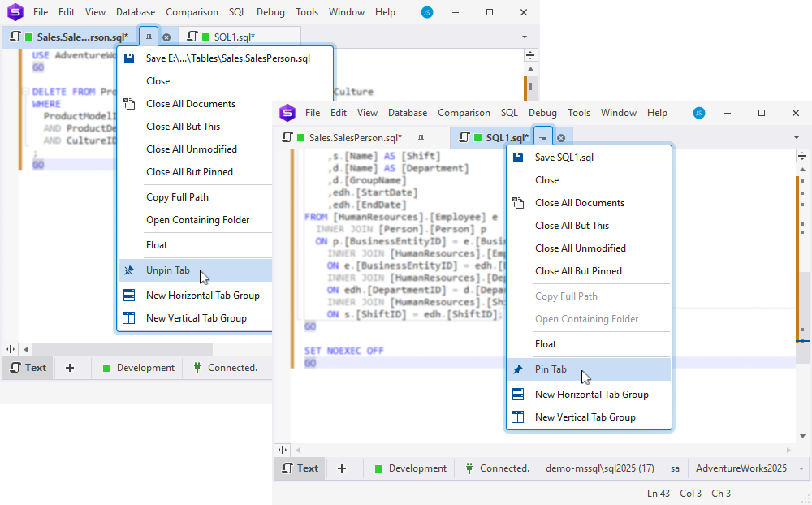812x505 pixels.
Task: Click the split editor icon at front window top right
Action: pos(802,156)
